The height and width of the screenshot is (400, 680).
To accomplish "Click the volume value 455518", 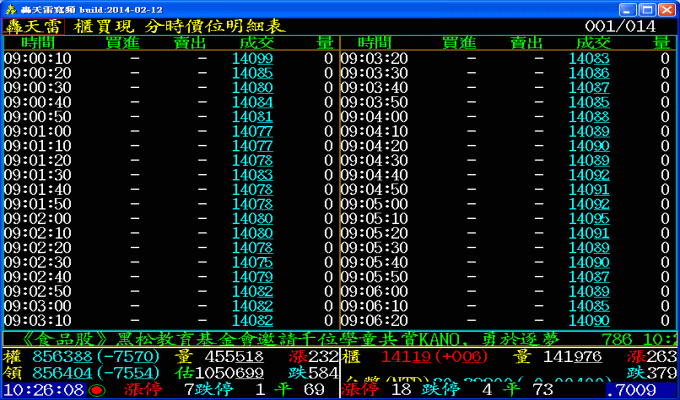I will pyautogui.click(x=234, y=357).
